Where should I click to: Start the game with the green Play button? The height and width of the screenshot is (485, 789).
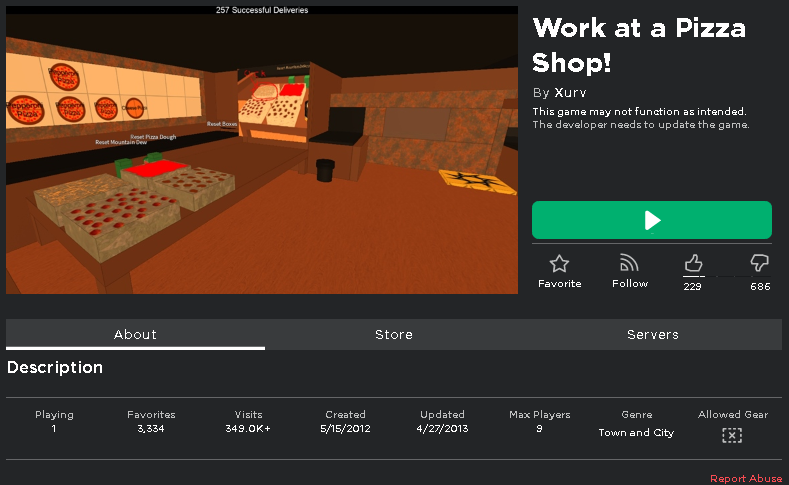tap(652, 220)
